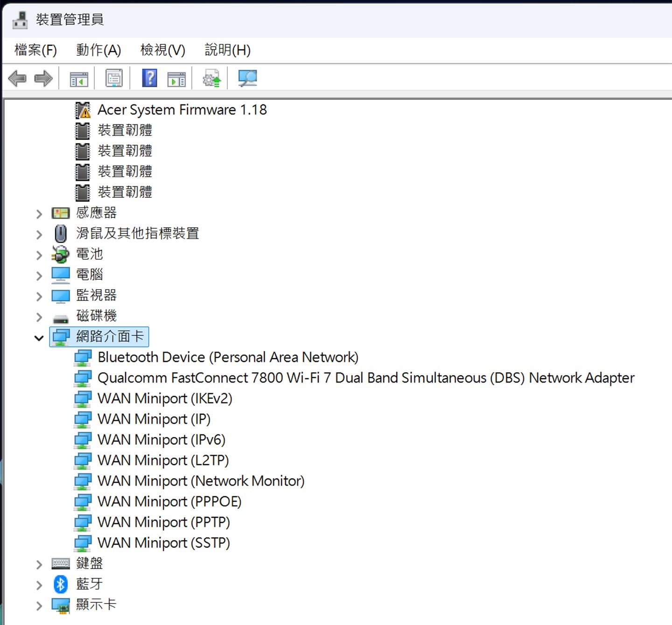The image size is (672, 625).
Task: Click the display adapter icon beside 顯示卡
Action: tap(61, 605)
